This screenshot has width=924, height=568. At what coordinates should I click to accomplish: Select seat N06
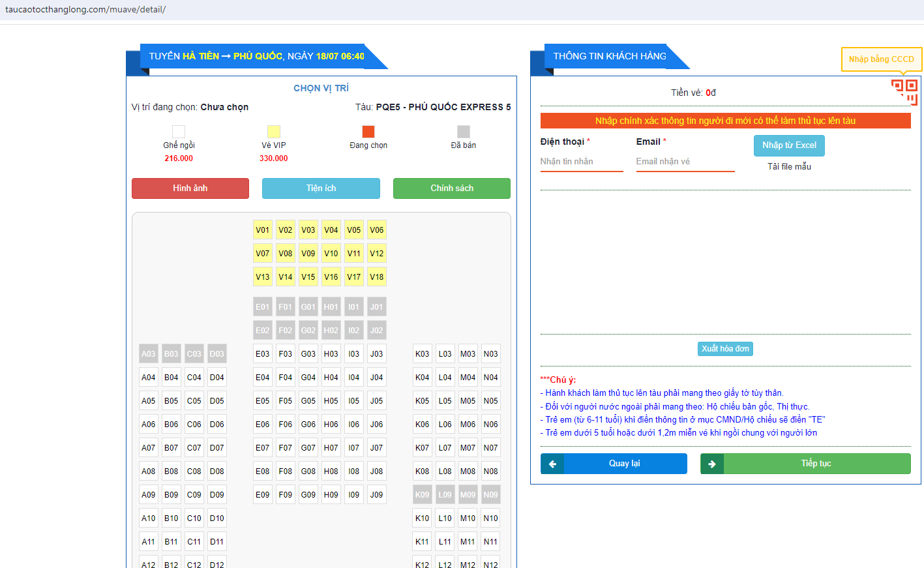tap(491, 425)
